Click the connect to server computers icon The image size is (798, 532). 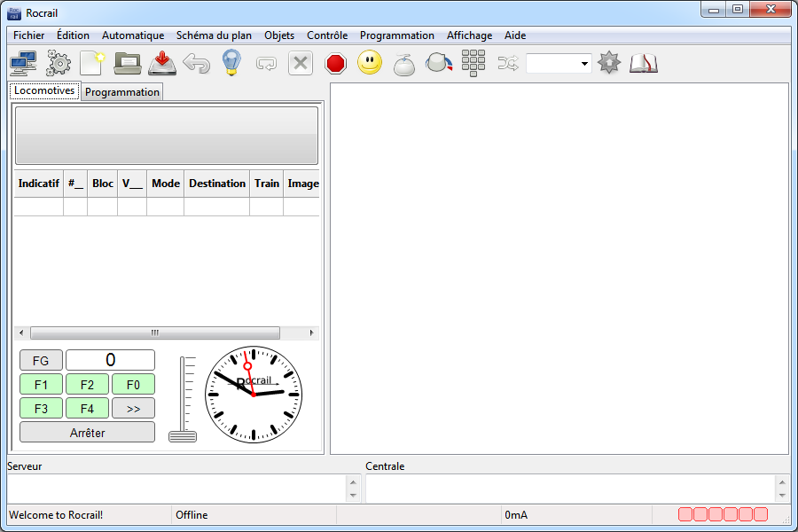click(22, 63)
